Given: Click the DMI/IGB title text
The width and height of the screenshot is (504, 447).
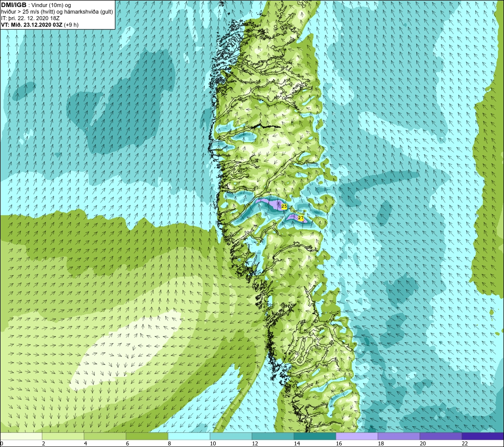Looking at the screenshot, I should click(14, 5).
